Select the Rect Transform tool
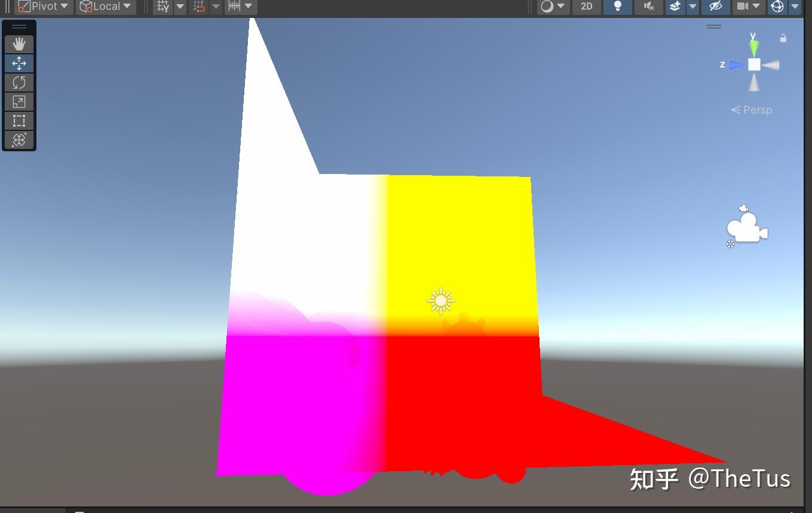Viewport: 812px width, 513px height. click(19, 121)
